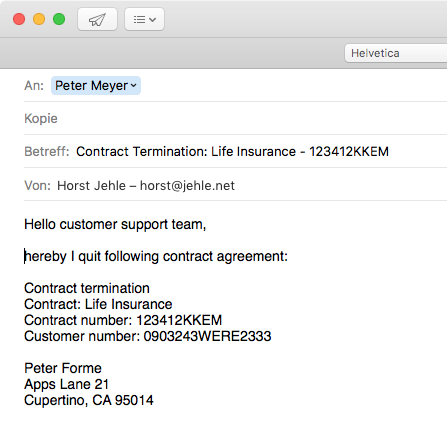Image resolution: width=447 pixels, height=427 pixels.
Task: Click the 'Peter Forme' signature line
Action: 63,368
